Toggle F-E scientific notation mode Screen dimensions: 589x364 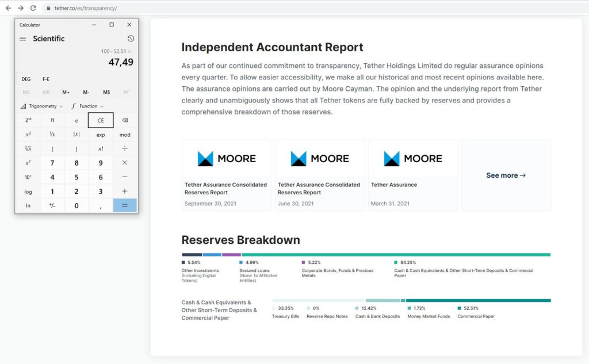pyautogui.click(x=46, y=79)
